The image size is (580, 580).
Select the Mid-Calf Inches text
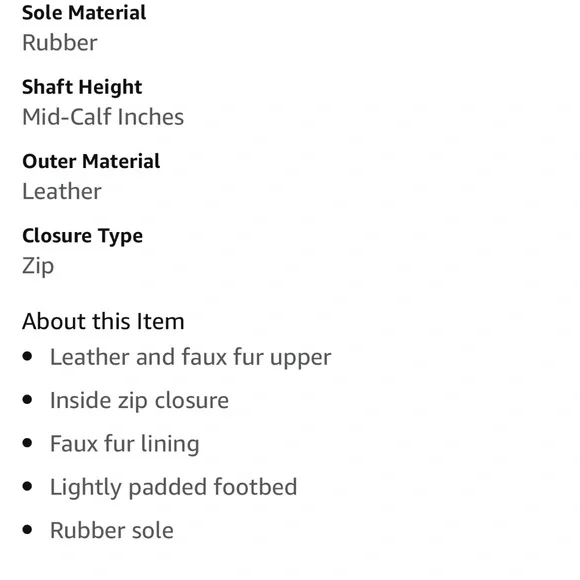pos(103,117)
